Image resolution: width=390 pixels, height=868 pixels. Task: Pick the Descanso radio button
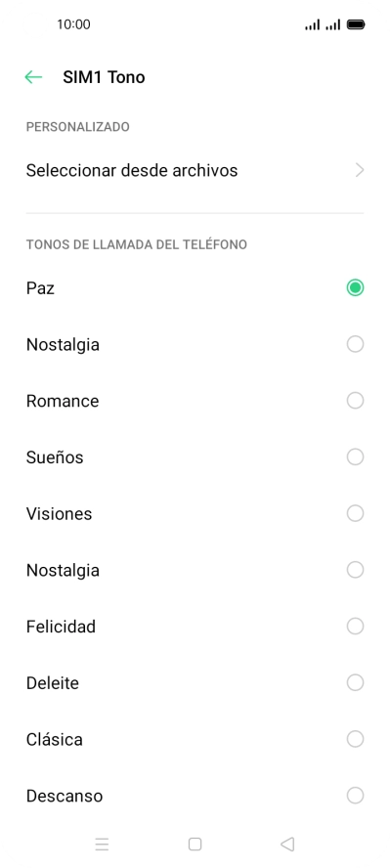click(x=355, y=796)
